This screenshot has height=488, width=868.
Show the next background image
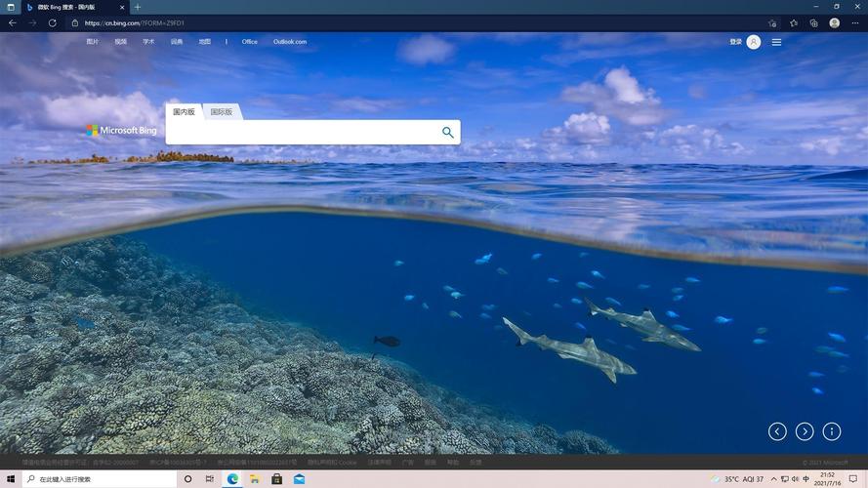pos(805,431)
